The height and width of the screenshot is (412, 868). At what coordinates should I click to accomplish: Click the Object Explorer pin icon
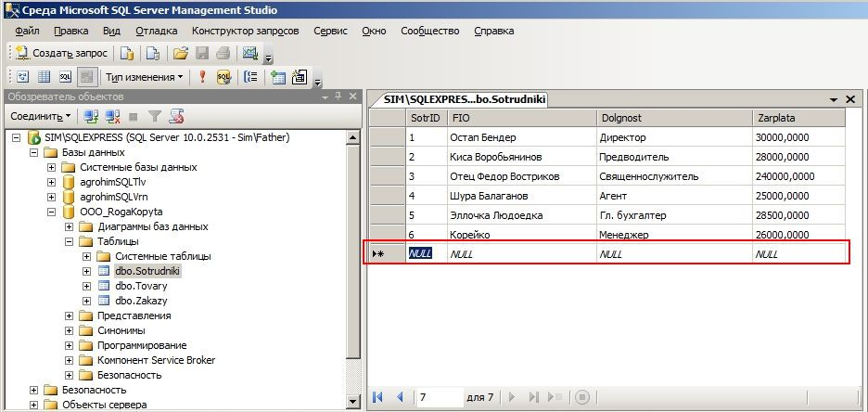click(338, 97)
